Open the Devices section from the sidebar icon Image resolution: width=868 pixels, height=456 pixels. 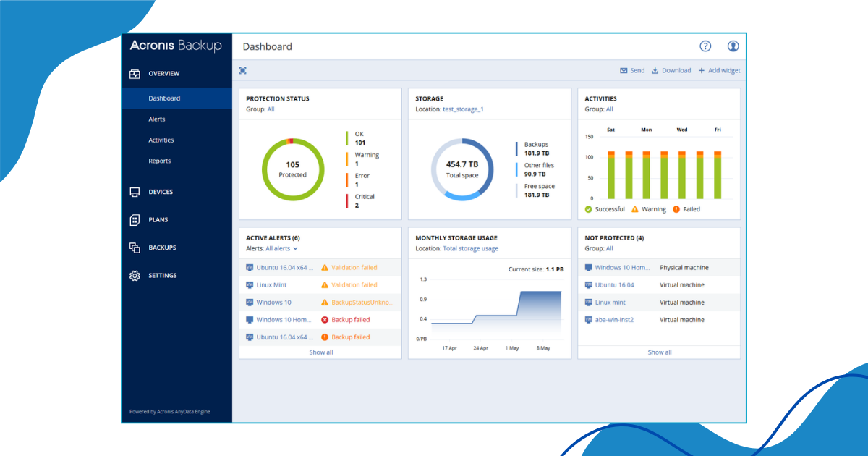pos(134,192)
